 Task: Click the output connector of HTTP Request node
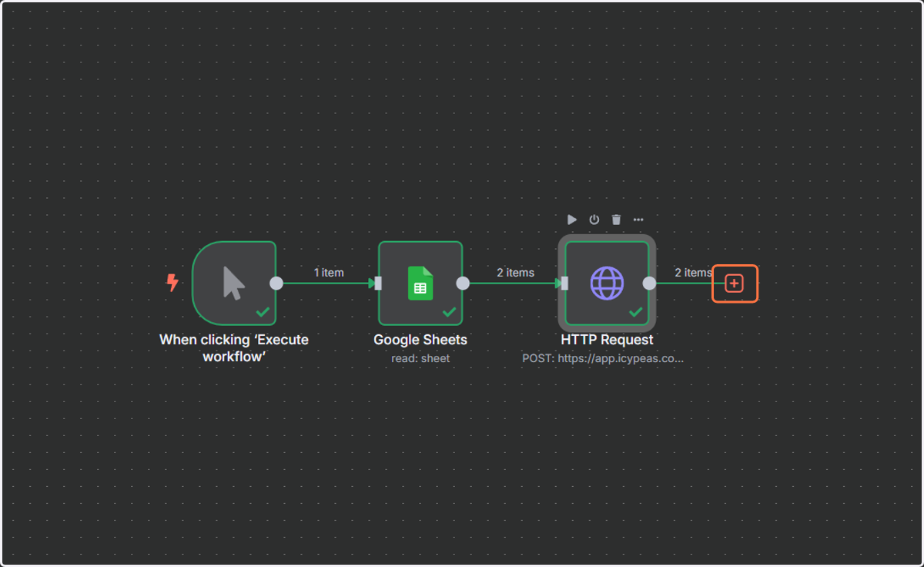tap(650, 283)
